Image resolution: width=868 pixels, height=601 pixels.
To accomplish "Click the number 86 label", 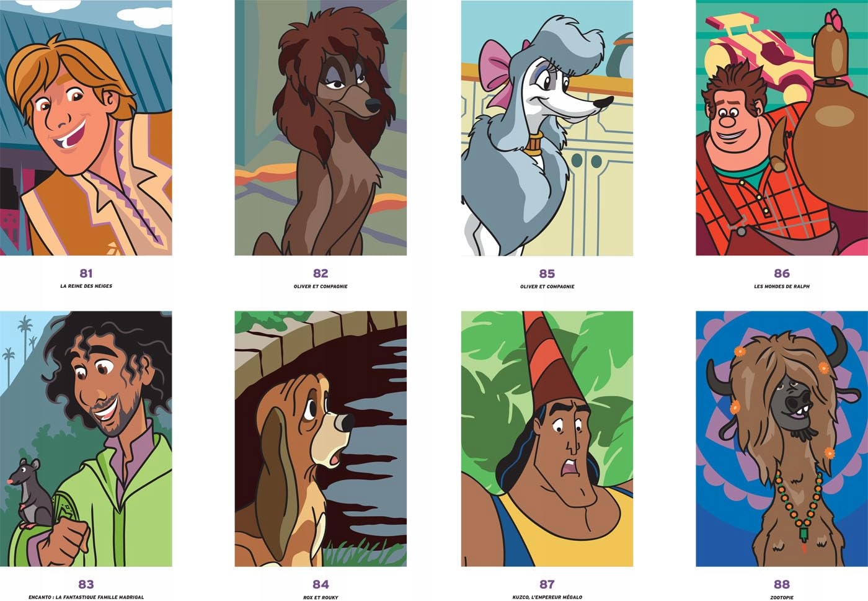I will 782,273.
